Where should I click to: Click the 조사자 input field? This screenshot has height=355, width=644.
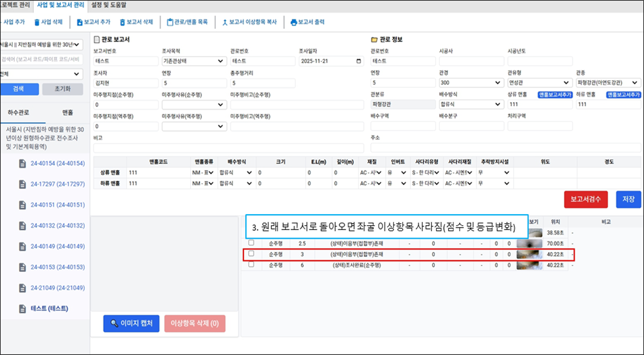click(125, 83)
